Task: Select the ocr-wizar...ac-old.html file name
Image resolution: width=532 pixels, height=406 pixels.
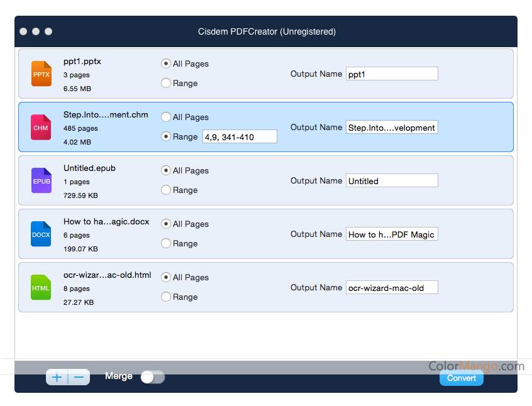Action: pyautogui.click(x=107, y=275)
